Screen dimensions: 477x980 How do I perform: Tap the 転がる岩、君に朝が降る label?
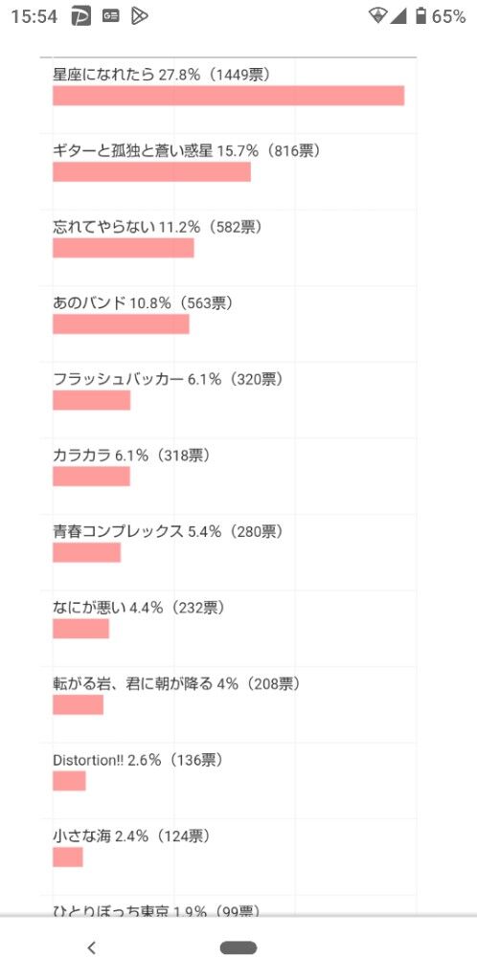133,683
